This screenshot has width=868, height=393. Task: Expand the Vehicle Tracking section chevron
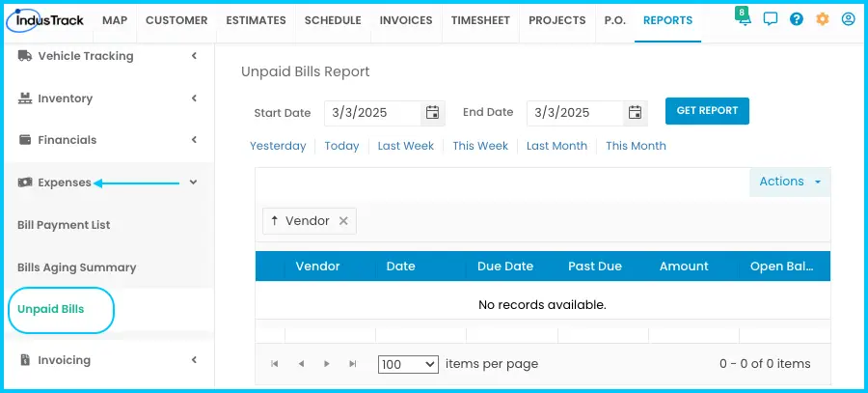pos(194,56)
